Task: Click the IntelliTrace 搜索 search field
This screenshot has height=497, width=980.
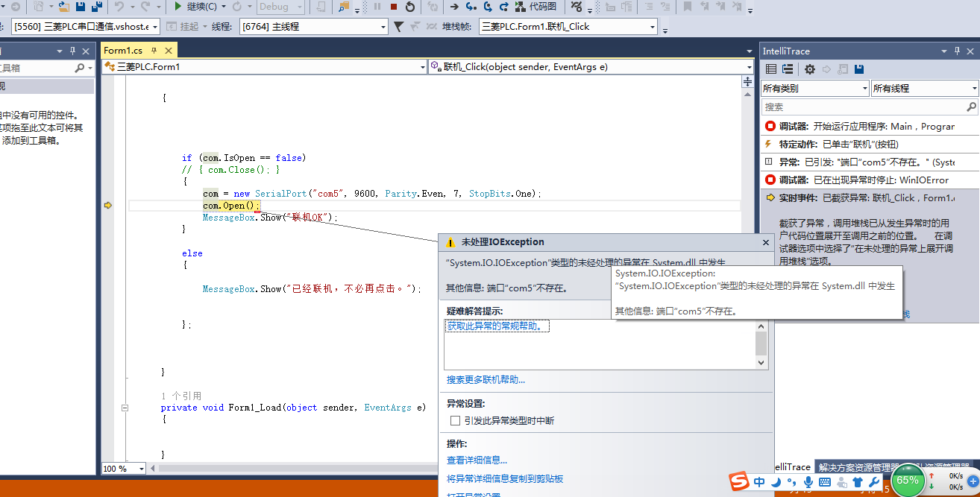Action: (869, 107)
